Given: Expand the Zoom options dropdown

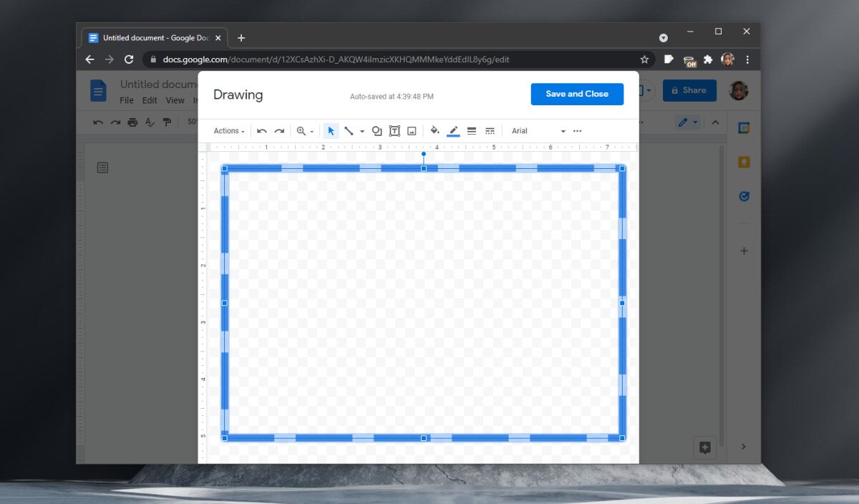Looking at the screenshot, I should click(x=311, y=130).
